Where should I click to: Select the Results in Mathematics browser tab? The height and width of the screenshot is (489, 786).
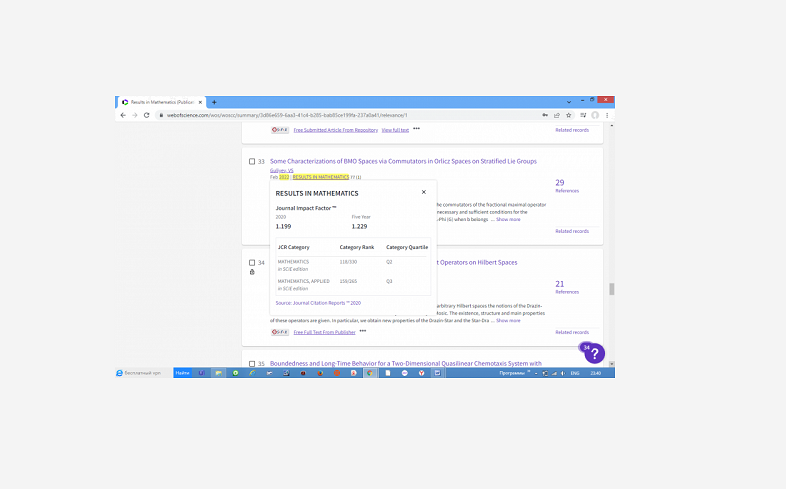161,102
